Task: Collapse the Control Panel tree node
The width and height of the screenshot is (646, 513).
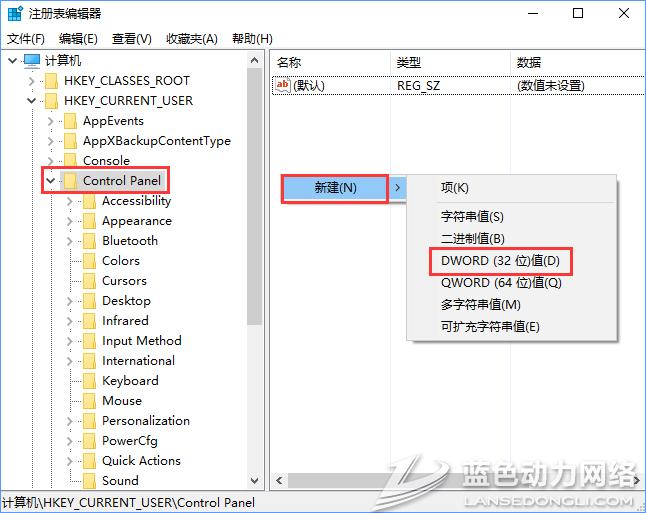Action: pyautogui.click(x=50, y=181)
